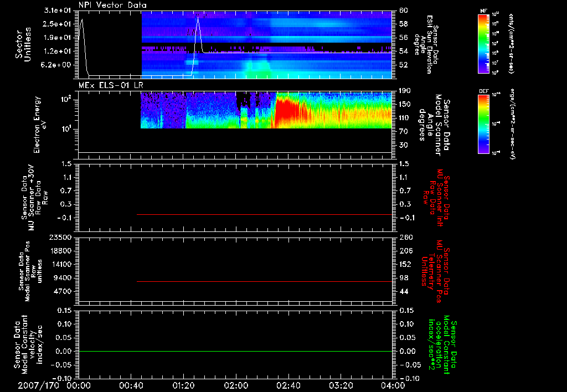
Task: Click the '206' telemetry tick label
Action: (x=406, y=251)
